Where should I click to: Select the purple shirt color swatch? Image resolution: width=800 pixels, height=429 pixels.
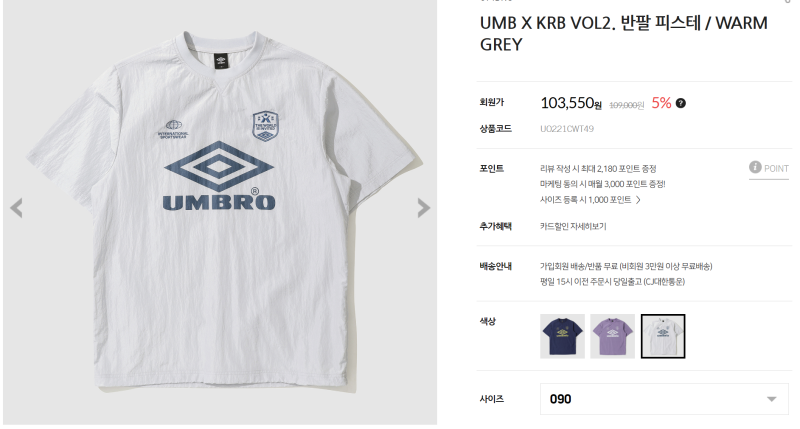pos(612,336)
